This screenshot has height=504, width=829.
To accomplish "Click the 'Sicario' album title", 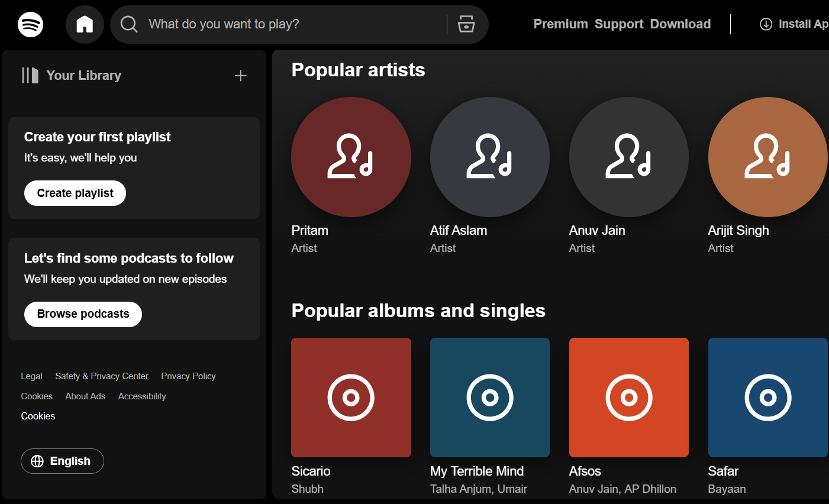I will point(311,471).
